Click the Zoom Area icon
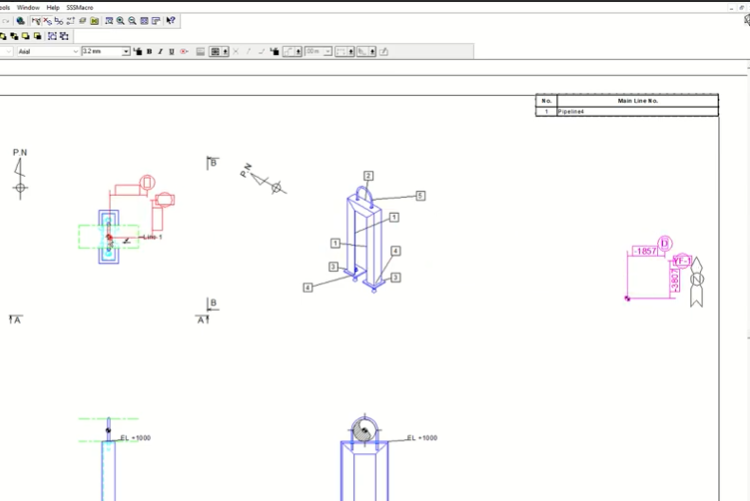The image size is (750, 501). coord(109,21)
